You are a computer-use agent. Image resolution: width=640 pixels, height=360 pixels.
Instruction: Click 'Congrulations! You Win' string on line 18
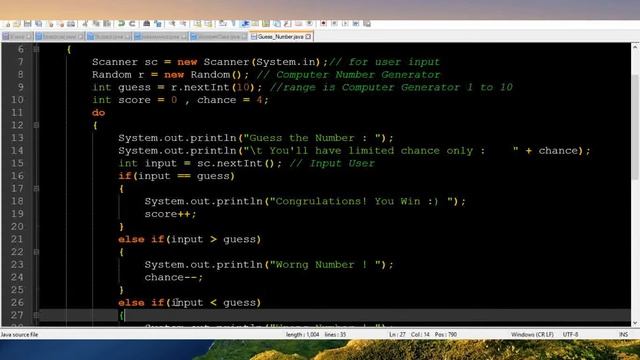click(348, 201)
